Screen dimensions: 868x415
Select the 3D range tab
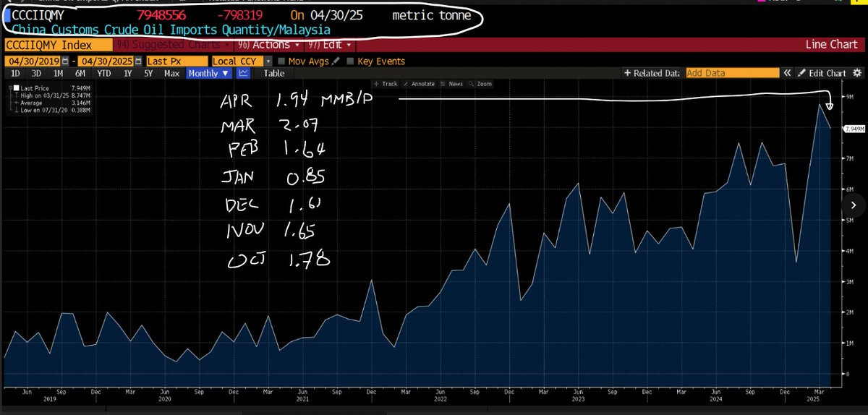coord(36,73)
